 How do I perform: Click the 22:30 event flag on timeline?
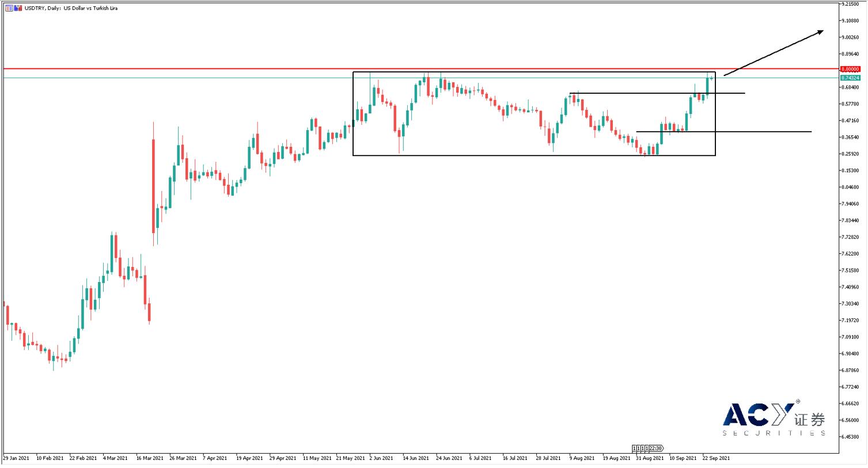coord(656,448)
